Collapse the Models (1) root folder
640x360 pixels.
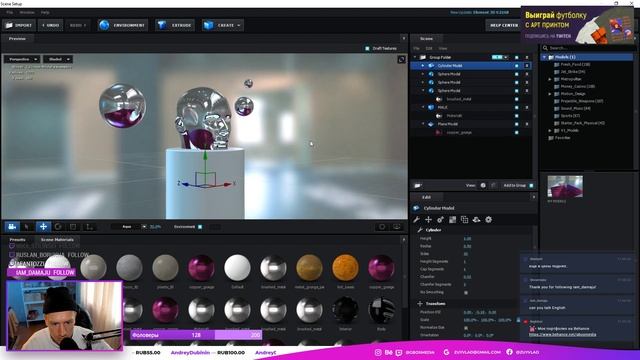[544, 57]
